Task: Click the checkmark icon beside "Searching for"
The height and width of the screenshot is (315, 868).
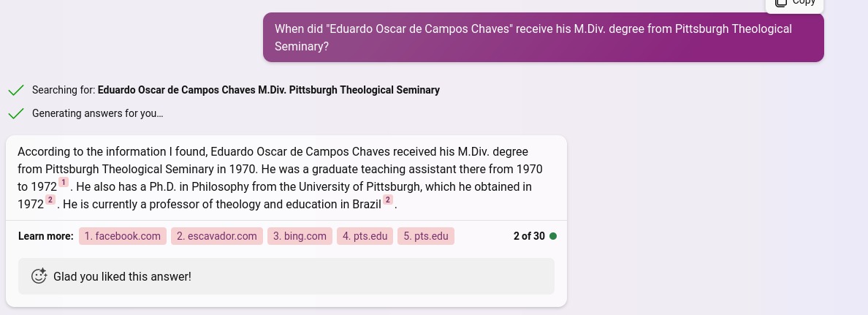Action: tap(15, 91)
